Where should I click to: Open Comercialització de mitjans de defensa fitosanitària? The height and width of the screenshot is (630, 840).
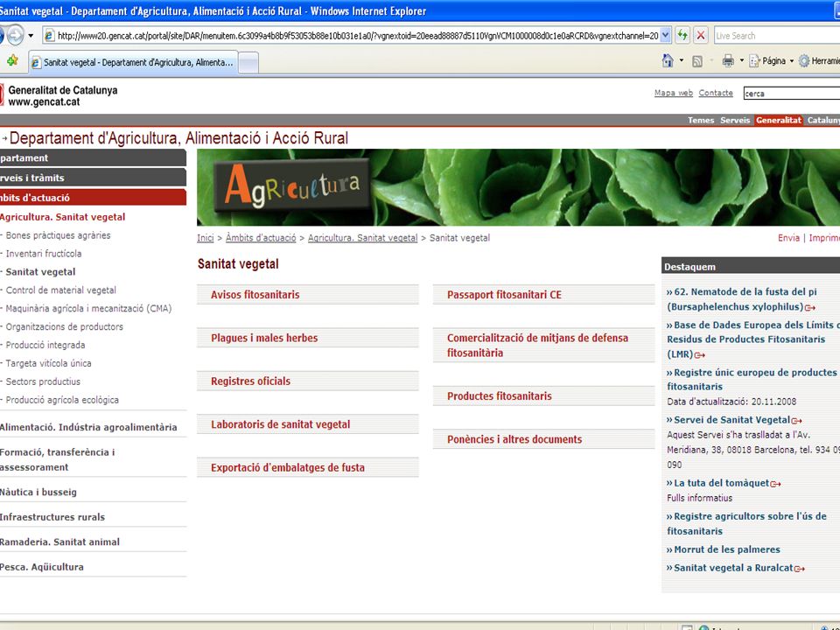click(537, 346)
